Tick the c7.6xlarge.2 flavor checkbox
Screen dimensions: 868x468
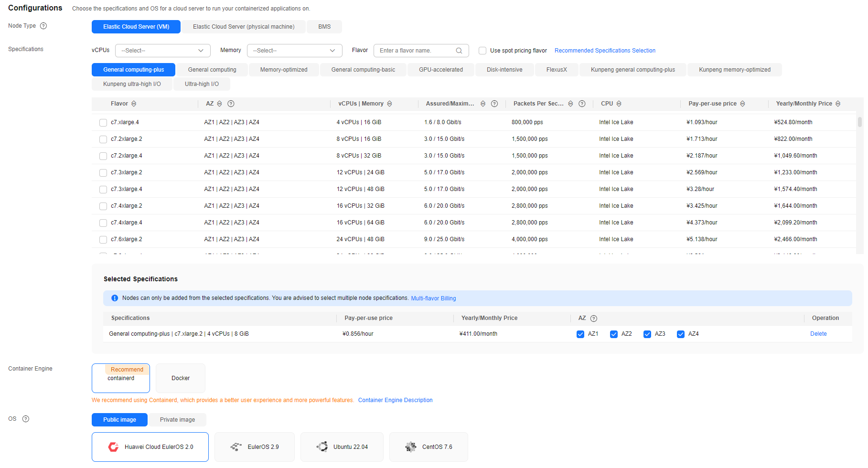click(x=103, y=240)
